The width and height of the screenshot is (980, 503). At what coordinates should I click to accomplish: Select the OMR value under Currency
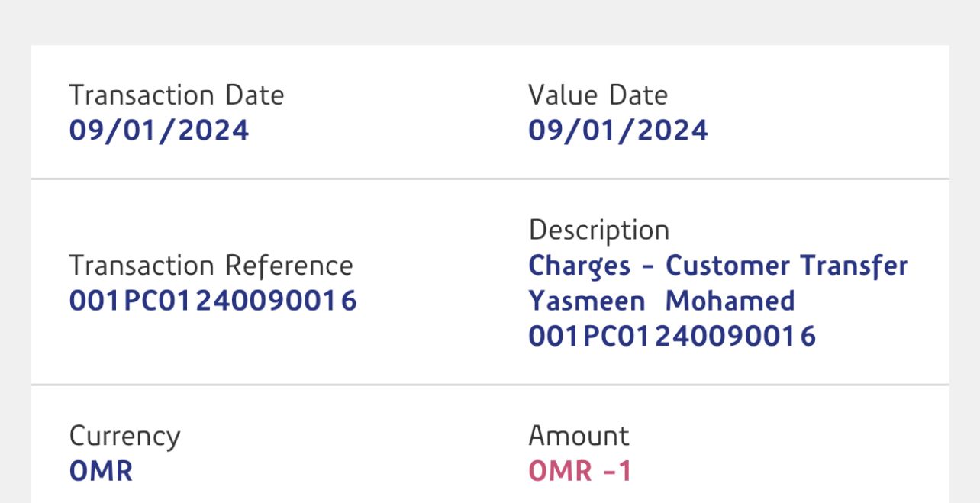(x=101, y=471)
